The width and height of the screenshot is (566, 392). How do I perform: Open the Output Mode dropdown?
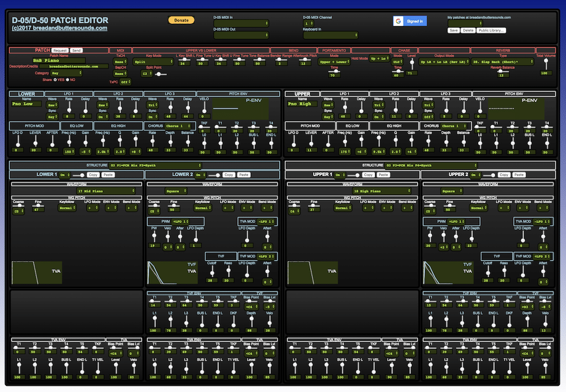pyautogui.click(x=444, y=62)
